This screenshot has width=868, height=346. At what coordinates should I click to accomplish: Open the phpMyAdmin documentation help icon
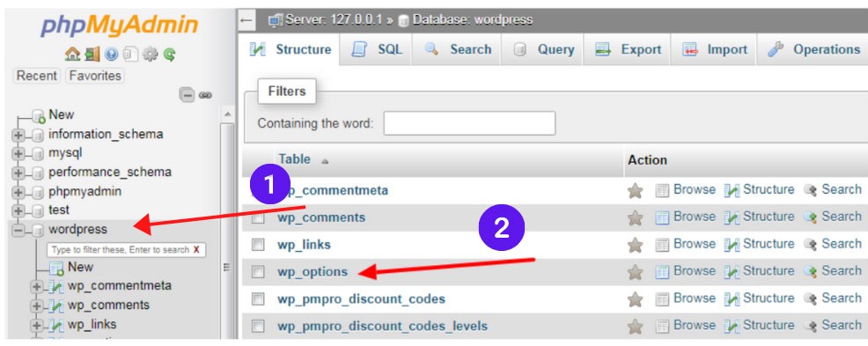(111, 54)
